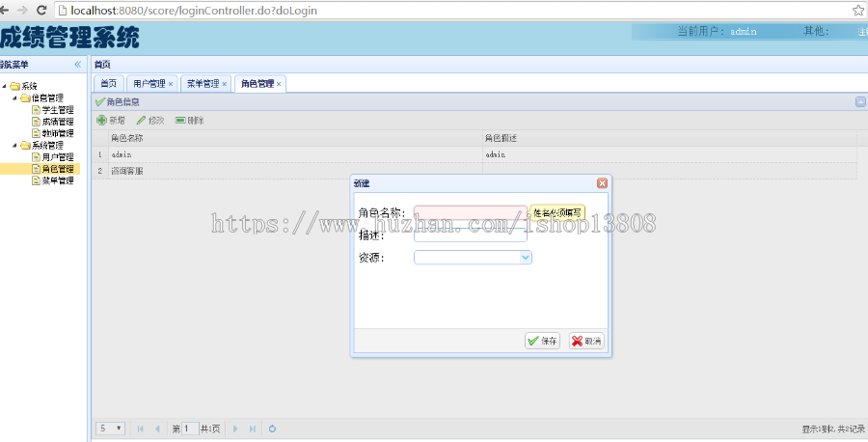Close the 用户管理 tab
The width and height of the screenshot is (868, 442).
[x=171, y=84]
